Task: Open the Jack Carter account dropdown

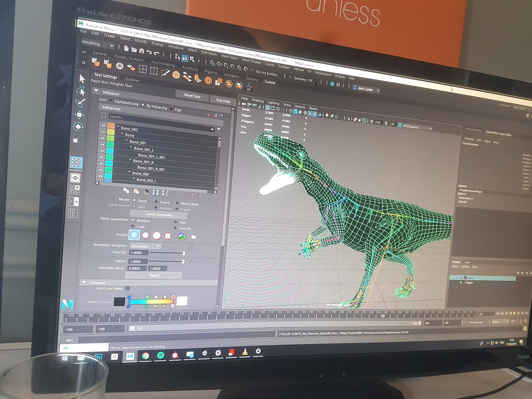Action: pyautogui.click(x=366, y=89)
